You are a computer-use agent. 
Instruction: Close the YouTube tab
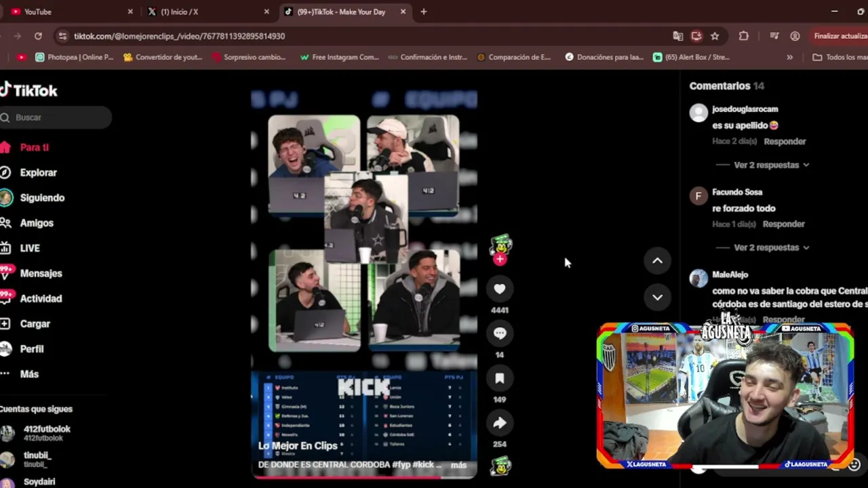click(x=130, y=12)
